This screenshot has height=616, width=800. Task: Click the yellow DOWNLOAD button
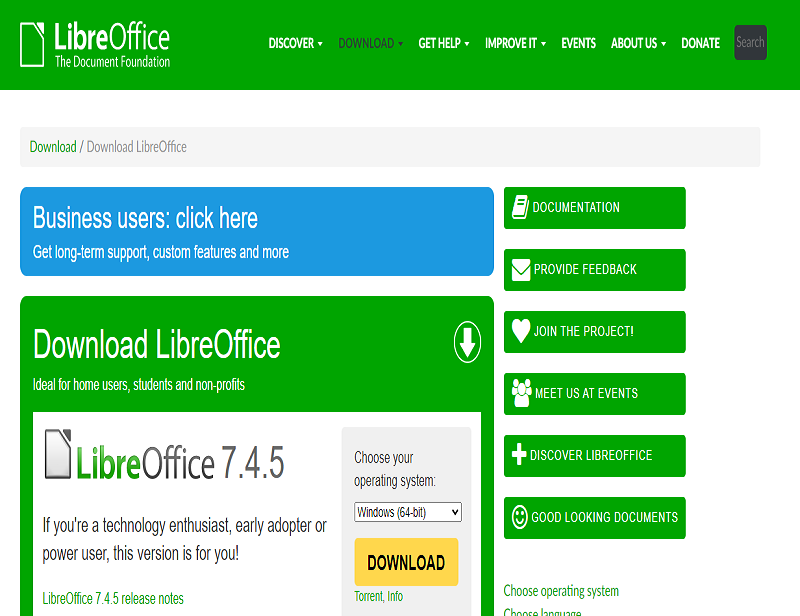click(406, 562)
